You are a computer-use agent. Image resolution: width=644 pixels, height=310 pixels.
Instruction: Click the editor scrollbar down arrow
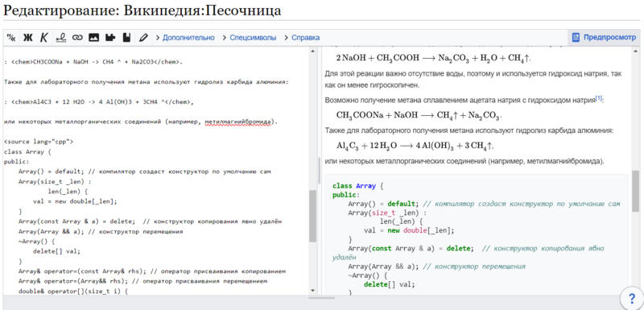[312, 291]
